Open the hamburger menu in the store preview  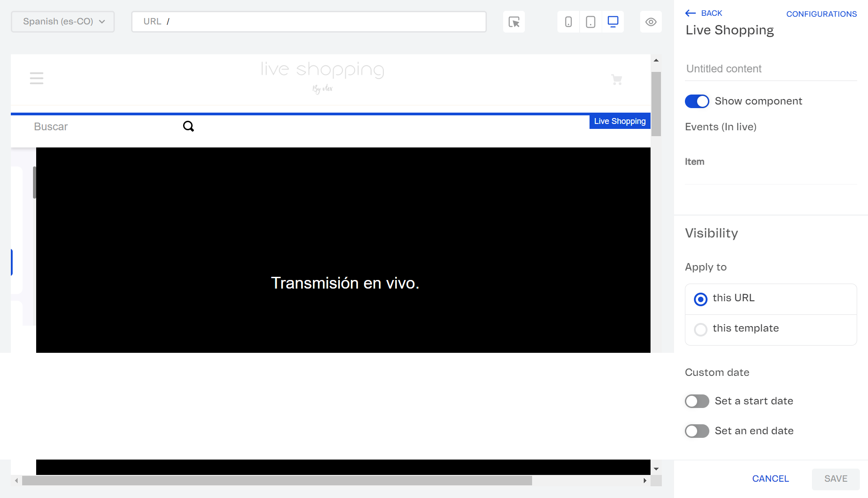36,78
